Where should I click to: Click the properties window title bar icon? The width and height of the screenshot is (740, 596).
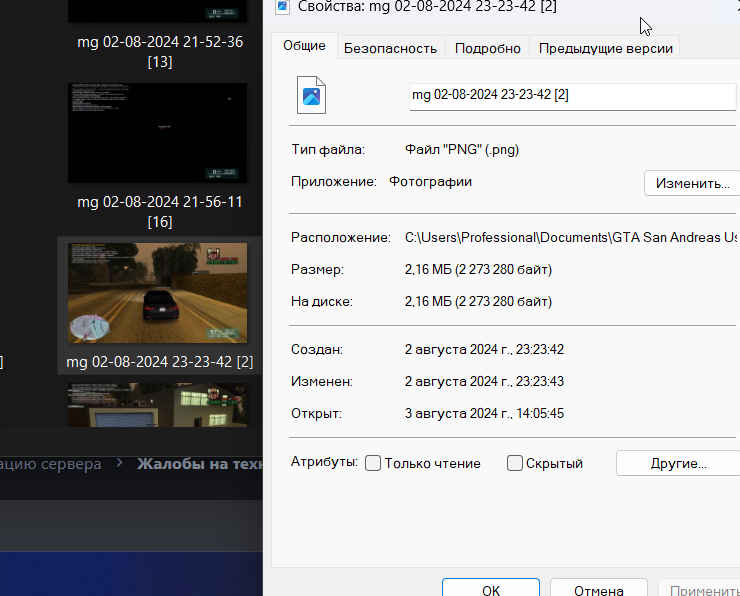coord(282,7)
